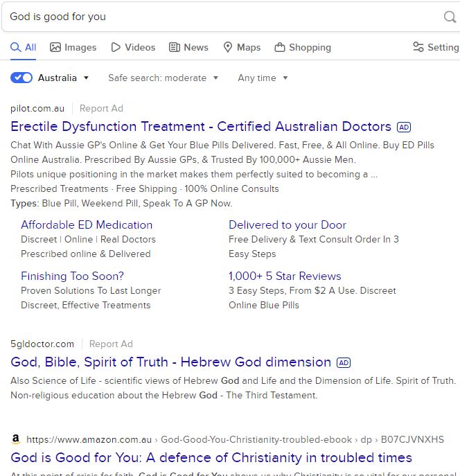The image size is (460, 476).
Task: Click 'Prescribed Treatments · Free Shipping' line
Action: 145,189
